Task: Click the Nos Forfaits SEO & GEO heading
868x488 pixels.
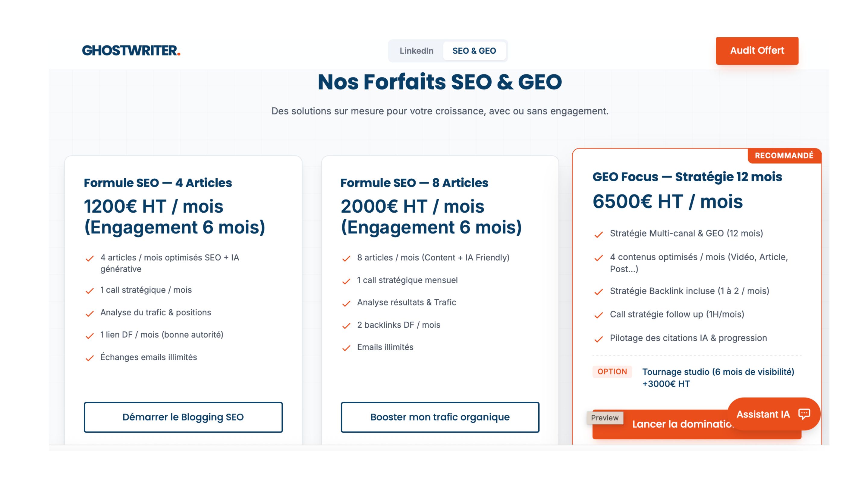Action: pyautogui.click(x=440, y=82)
